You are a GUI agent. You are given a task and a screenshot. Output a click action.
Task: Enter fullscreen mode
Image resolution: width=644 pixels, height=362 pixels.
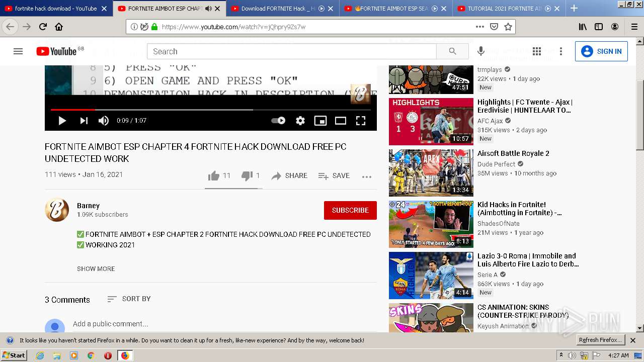tap(361, 121)
